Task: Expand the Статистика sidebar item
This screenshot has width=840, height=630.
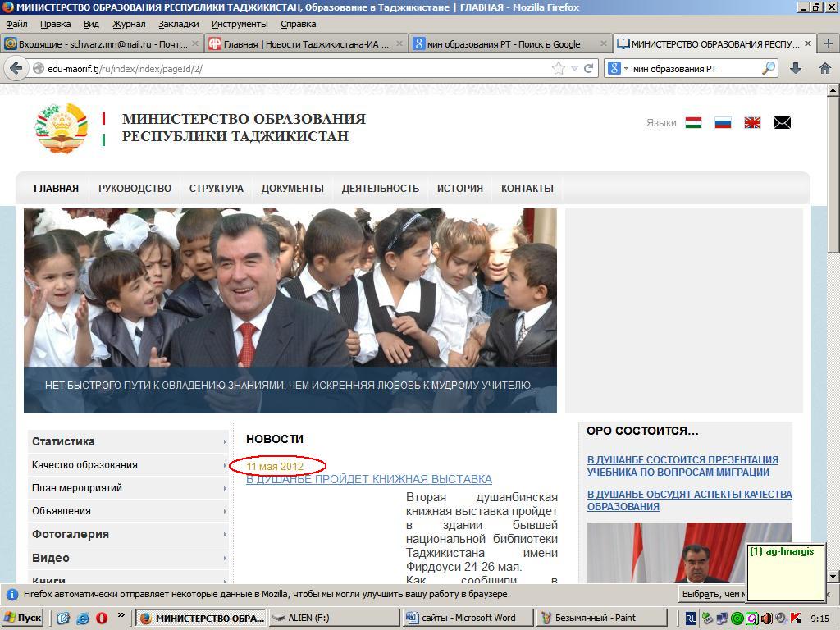Action: click(127, 441)
